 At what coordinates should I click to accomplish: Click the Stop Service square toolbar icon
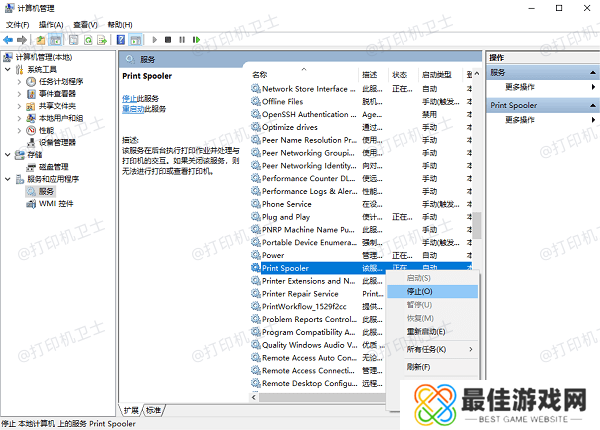point(168,40)
